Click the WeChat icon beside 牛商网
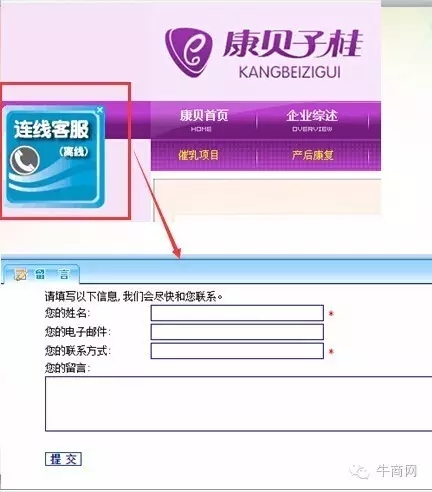 click(359, 471)
